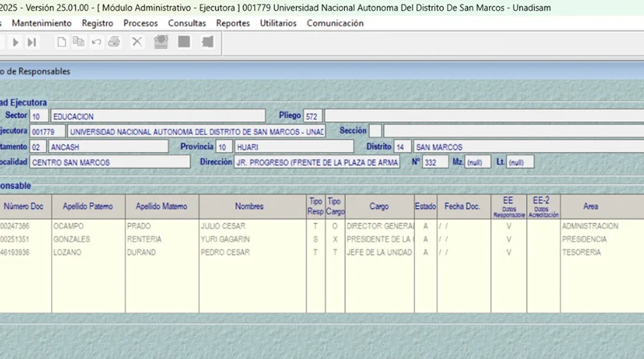Click the solid square toolbar icon
Viewport: 644px width, 359px height.
[x=184, y=42]
